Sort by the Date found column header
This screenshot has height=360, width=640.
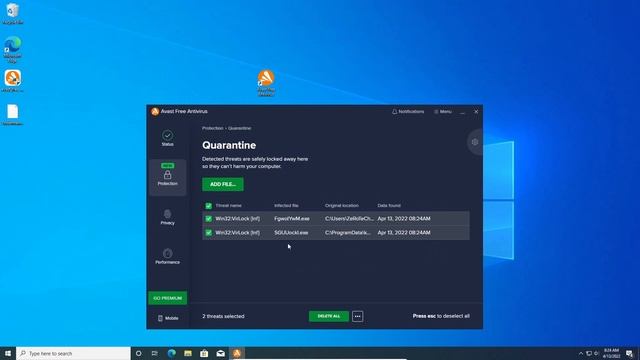(x=389, y=206)
